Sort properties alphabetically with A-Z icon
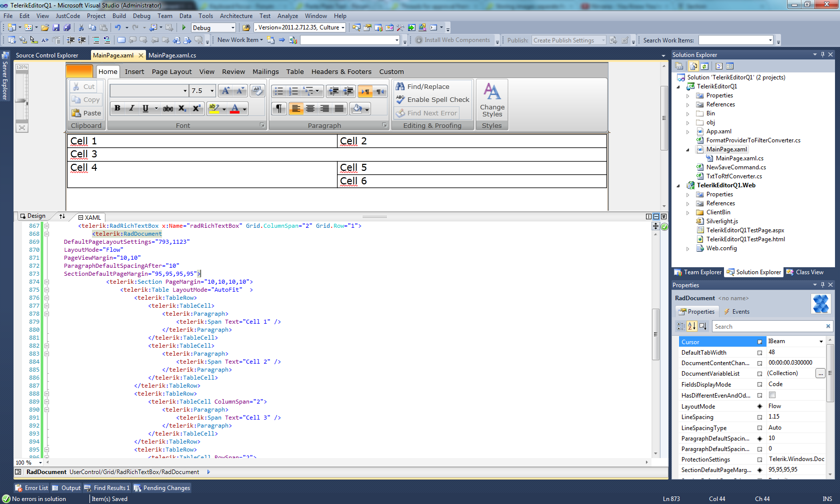The width and height of the screenshot is (840, 504). point(691,326)
